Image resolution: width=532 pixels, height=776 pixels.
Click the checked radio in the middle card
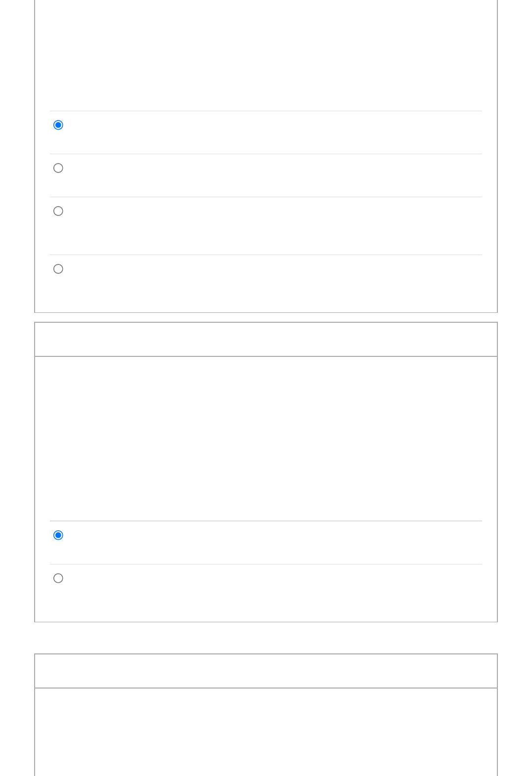58,535
